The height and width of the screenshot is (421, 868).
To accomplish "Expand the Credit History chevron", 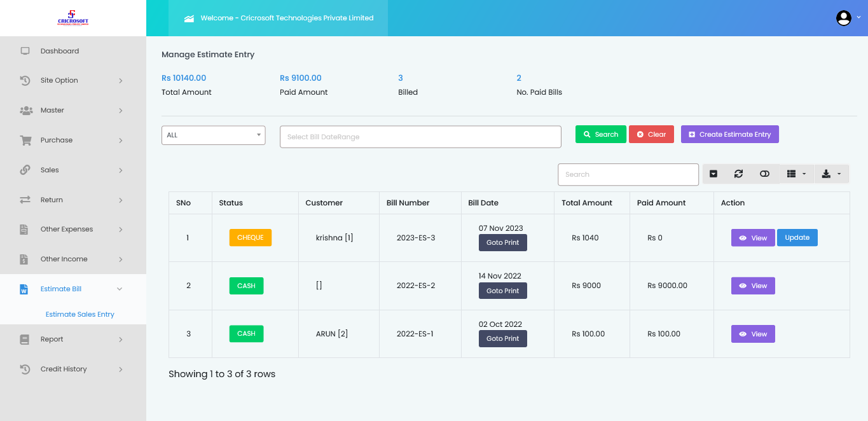I will coord(121,369).
